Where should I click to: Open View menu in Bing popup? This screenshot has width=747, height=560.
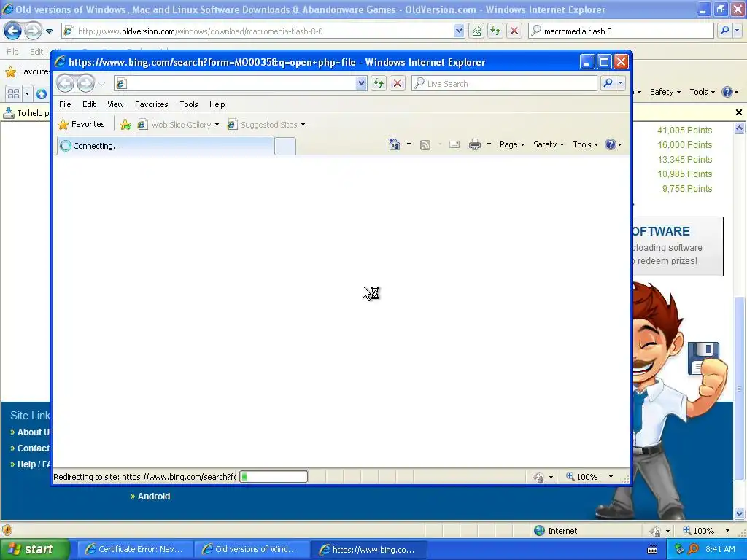pos(115,104)
